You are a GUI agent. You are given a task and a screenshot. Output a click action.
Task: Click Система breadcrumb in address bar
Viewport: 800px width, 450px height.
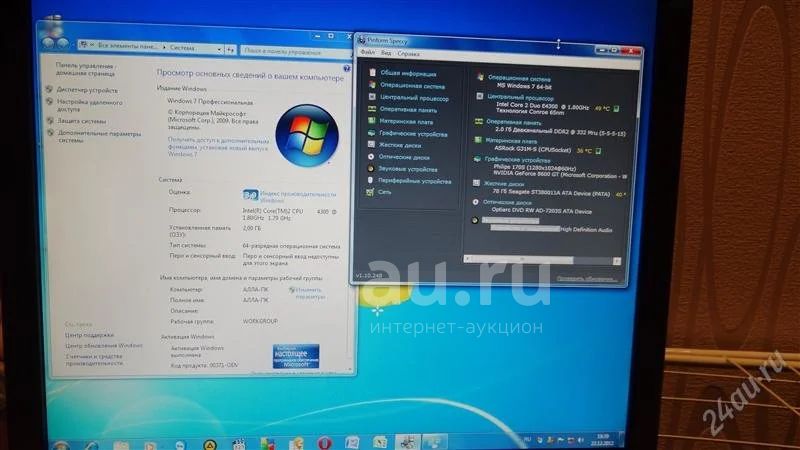point(182,48)
